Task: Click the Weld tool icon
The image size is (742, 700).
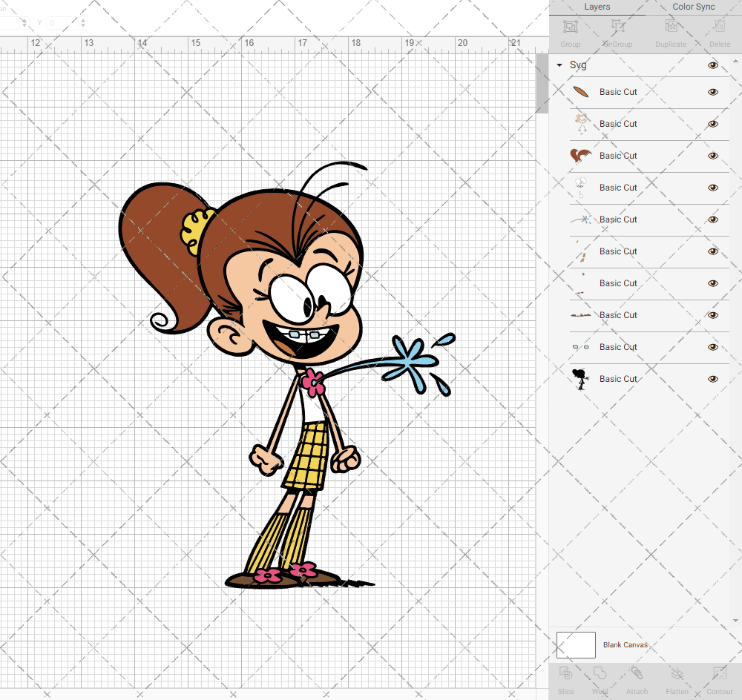Action: click(600, 673)
